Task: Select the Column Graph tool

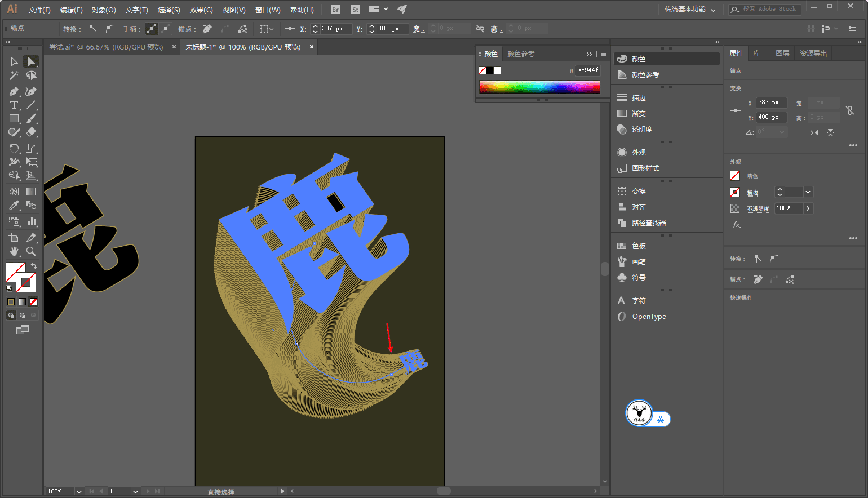Action: pyautogui.click(x=31, y=221)
